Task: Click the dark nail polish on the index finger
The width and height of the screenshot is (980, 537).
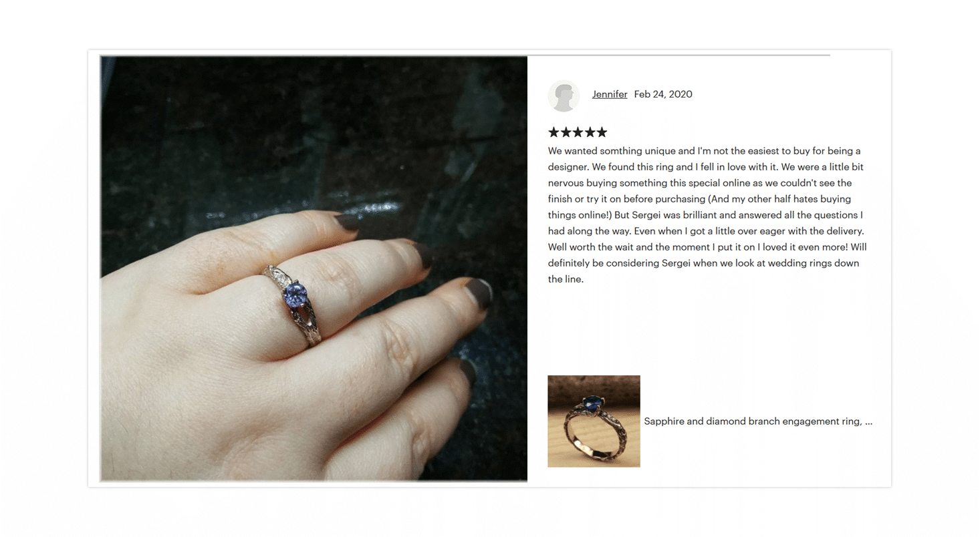Action: point(348,221)
